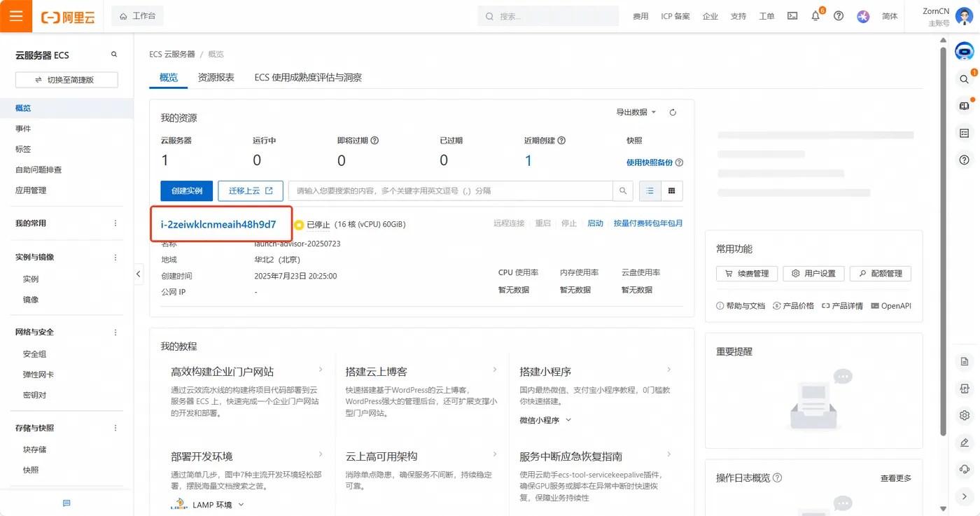This screenshot has height=516, width=980.
Task: Switch to grid view layout
Action: tap(672, 190)
